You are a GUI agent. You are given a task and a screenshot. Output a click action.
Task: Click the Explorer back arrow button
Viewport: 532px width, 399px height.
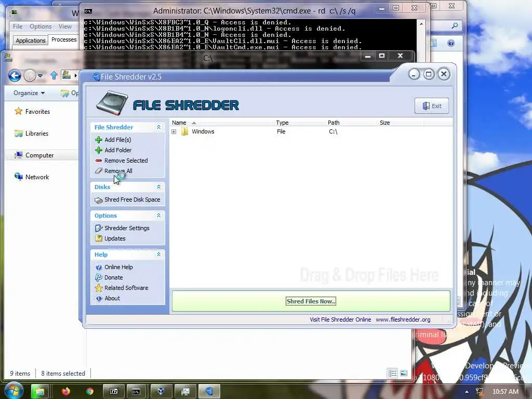coord(15,75)
